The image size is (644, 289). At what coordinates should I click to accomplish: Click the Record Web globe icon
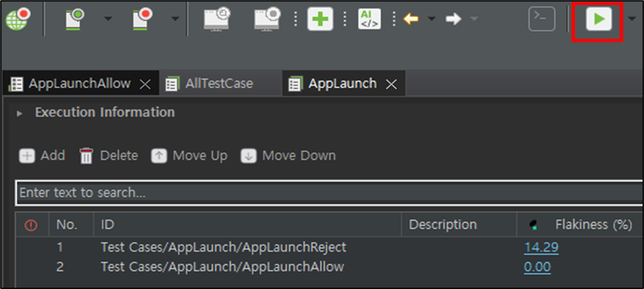(x=18, y=19)
